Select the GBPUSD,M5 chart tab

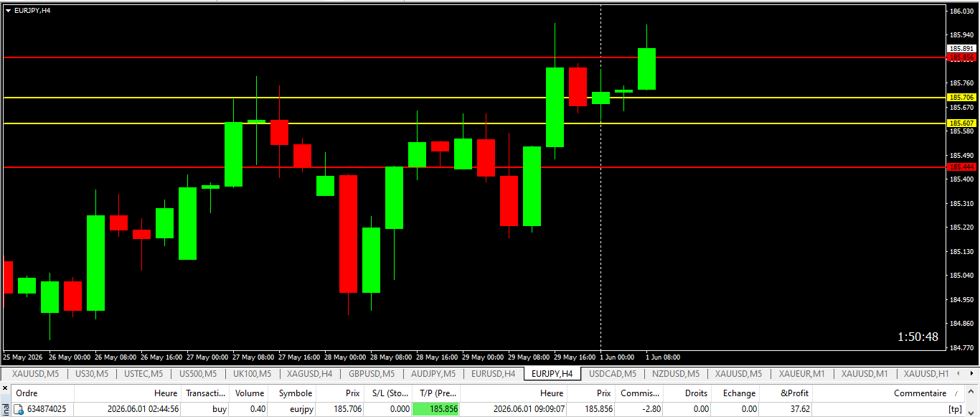372,374
